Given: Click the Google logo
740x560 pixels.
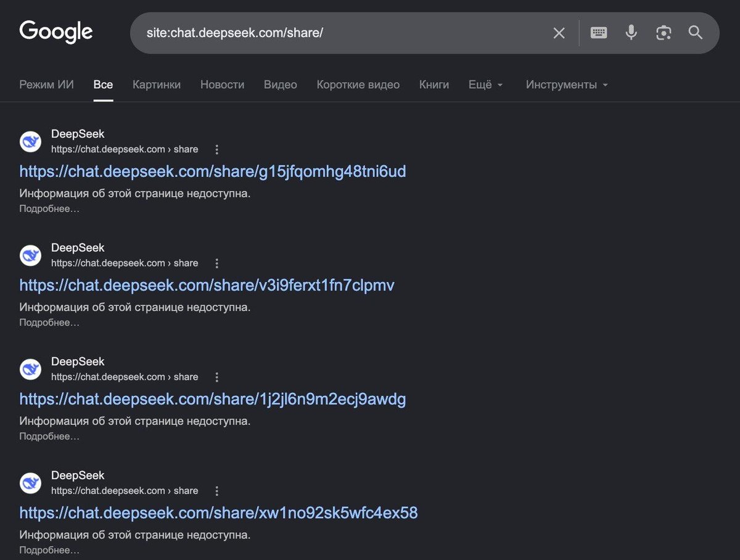Looking at the screenshot, I should tap(56, 32).
